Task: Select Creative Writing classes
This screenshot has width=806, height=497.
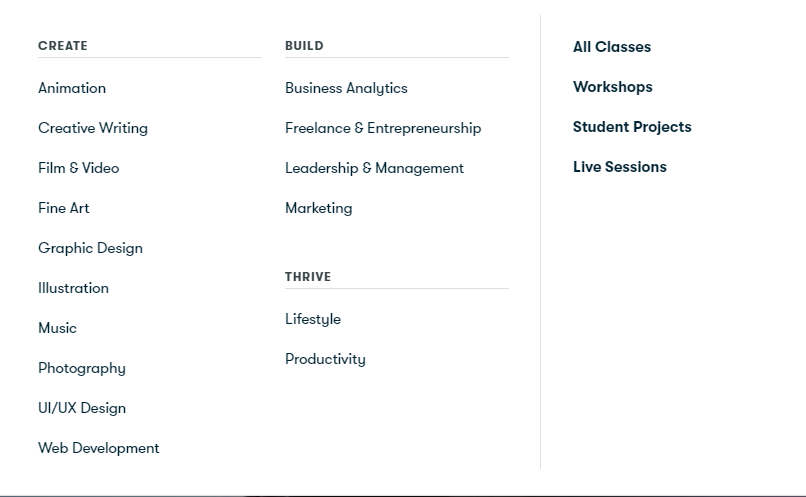Action: point(93,128)
